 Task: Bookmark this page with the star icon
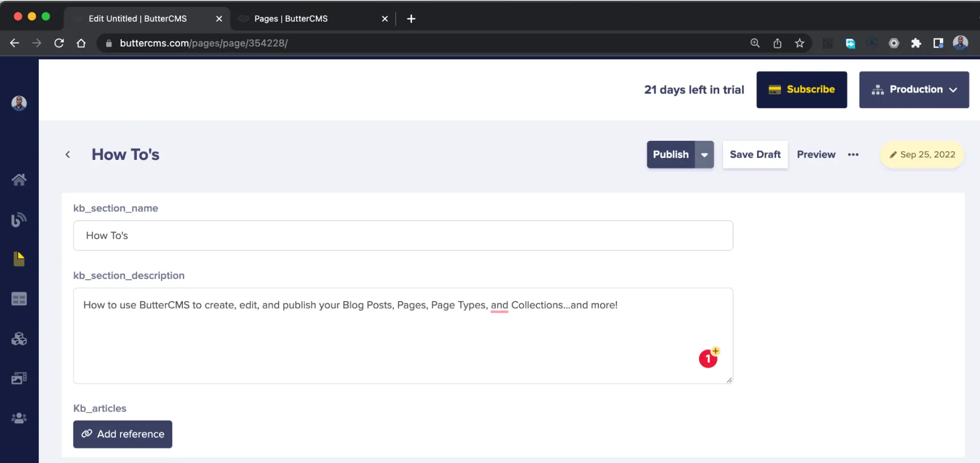(800, 43)
